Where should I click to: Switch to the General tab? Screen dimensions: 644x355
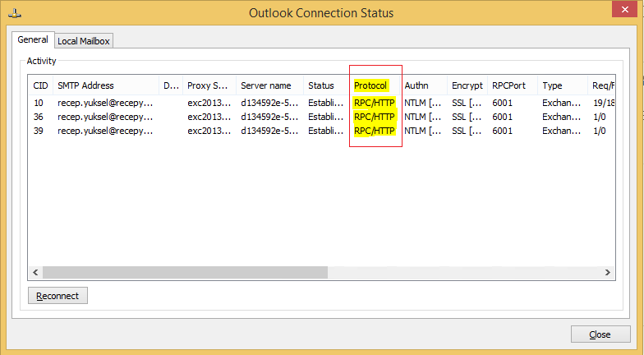33,39
